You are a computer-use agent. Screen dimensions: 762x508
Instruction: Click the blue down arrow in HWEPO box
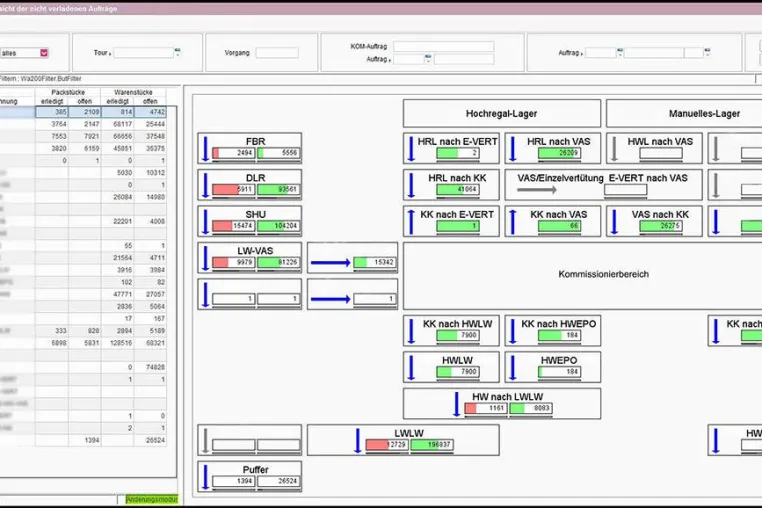[x=513, y=368]
